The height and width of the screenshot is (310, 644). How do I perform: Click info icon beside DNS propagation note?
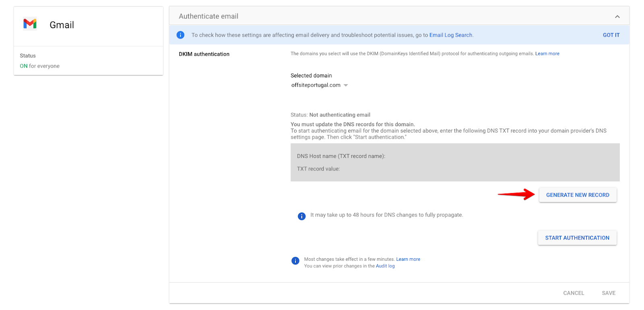tap(301, 216)
